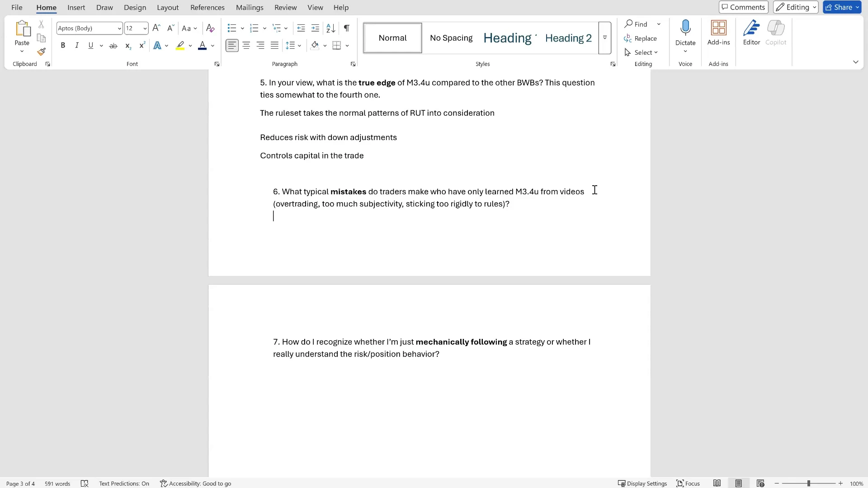Collapse the ribbon with the chevron
The width and height of the screenshot is (868, 488).
[x=856, y=62]
